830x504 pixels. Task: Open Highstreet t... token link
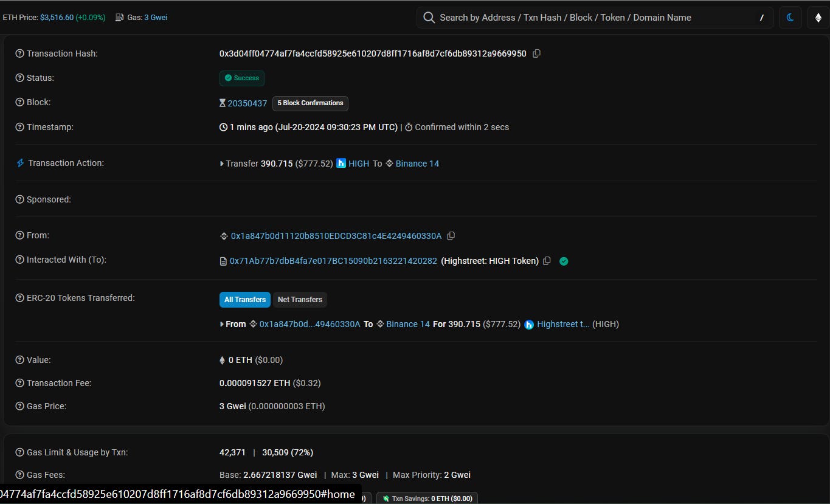point(563,324)
